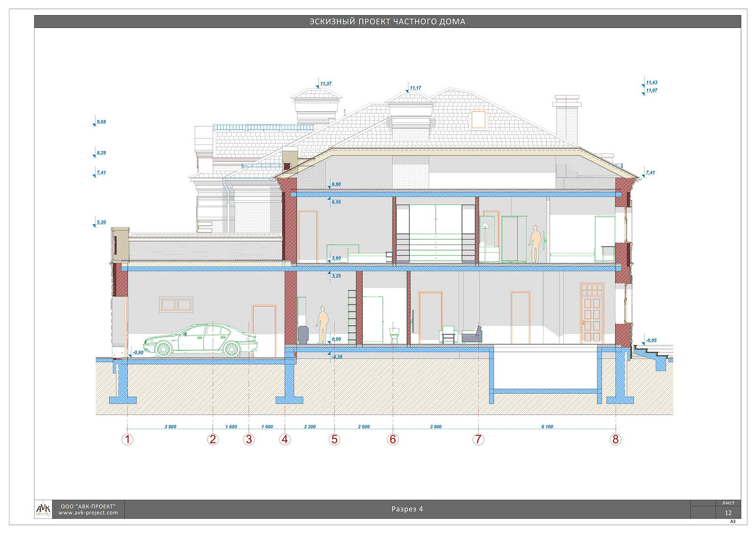756x534 pixels.
Task: Click the sheet number 12 box
Action: click(x=728, y=513)
